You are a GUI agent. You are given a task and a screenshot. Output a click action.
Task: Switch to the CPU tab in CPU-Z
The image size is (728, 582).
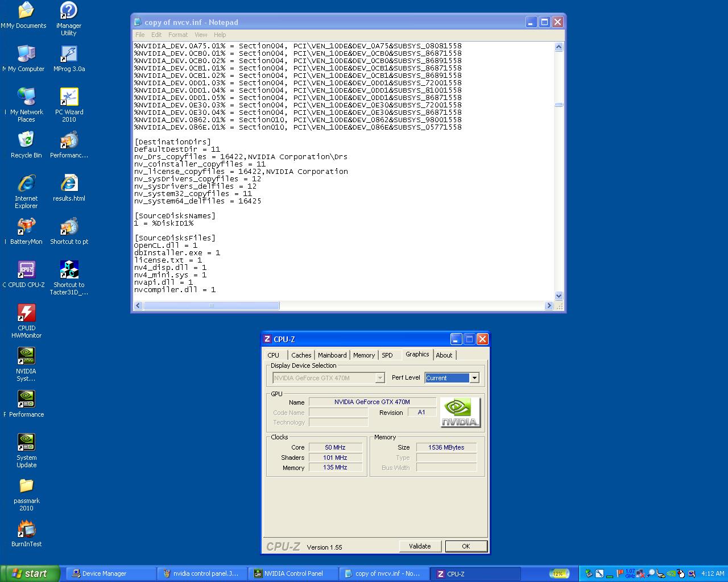pos(274,355)
